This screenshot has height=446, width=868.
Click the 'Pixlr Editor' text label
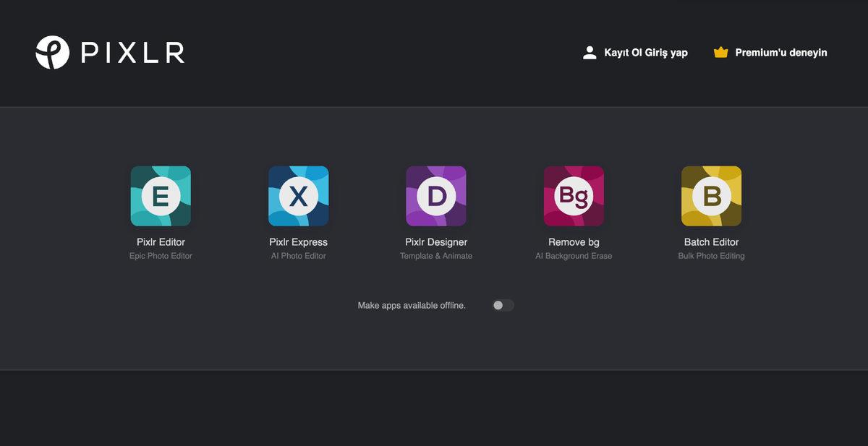pyautogui.click(x=161, y=242)
